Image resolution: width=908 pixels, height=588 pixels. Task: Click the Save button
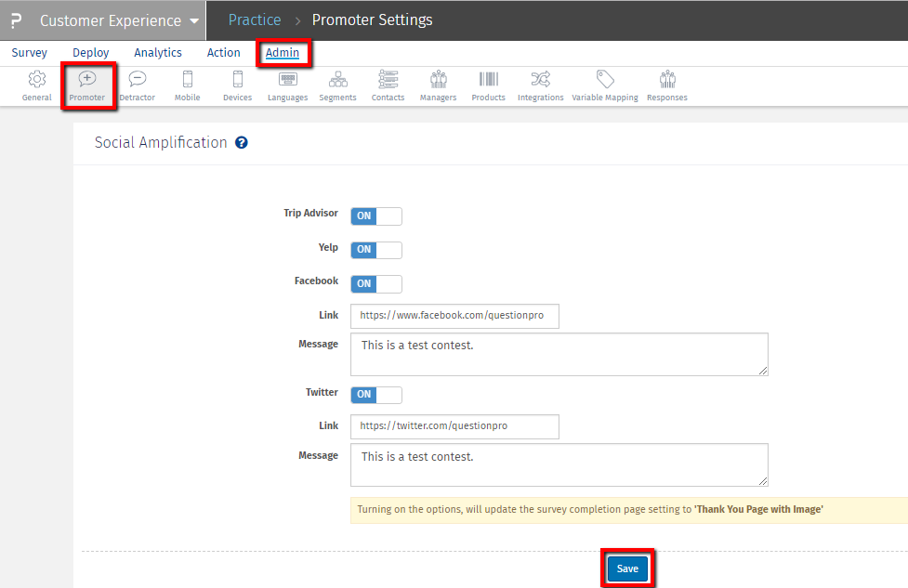click(627, 568)
